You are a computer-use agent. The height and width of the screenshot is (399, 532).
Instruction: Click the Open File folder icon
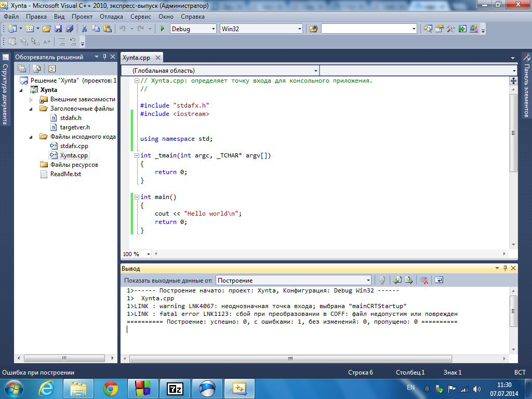(x=47, y=29)
